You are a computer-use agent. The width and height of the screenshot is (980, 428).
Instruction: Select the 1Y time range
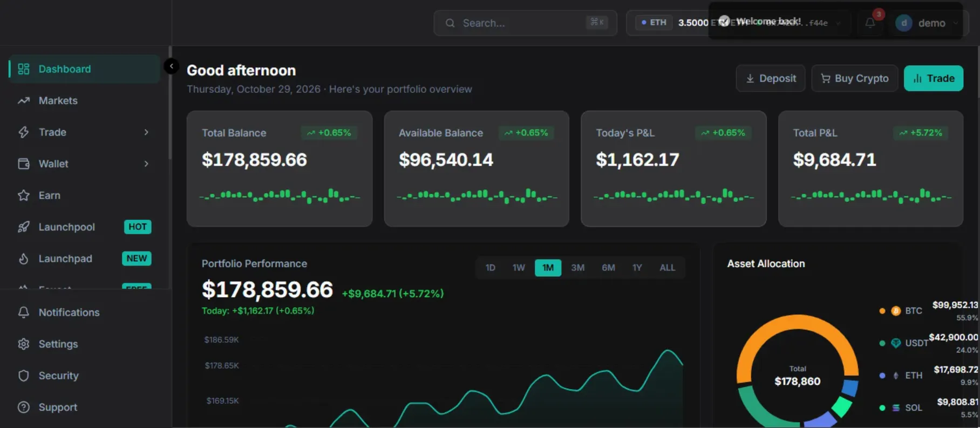[637, 268]
